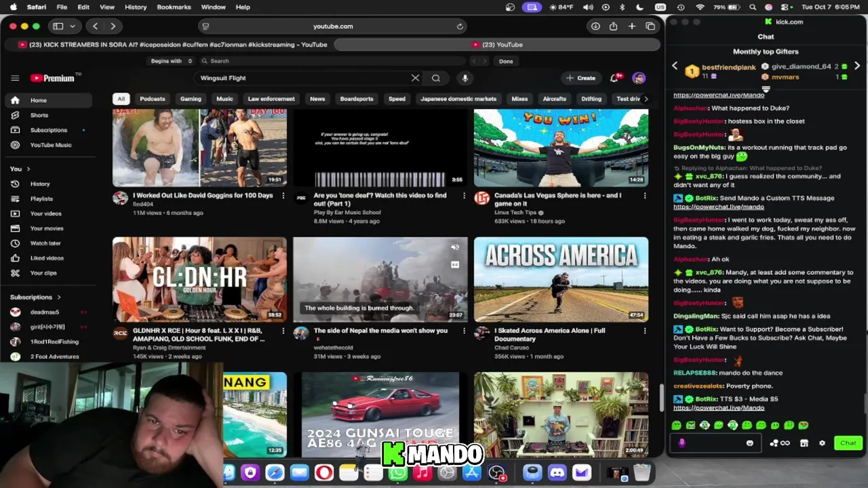Image resolution: width=868 pixels, height=488 pixels.
Task: Open options for tone deaf video
Action: click(464, 196)
